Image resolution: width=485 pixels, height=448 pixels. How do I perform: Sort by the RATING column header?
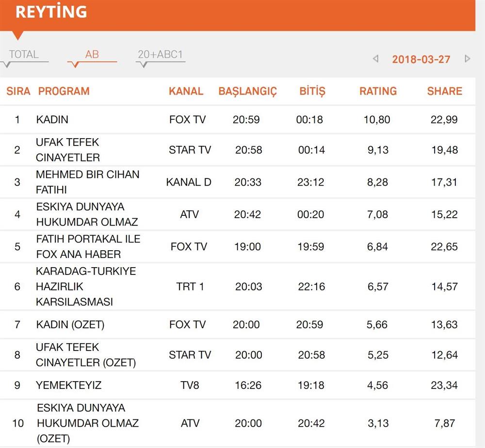coord(378,91)
